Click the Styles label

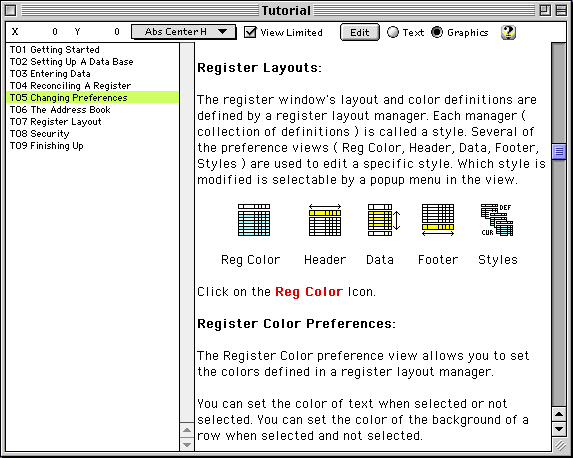pyautogui.click(x=498, y=260)
